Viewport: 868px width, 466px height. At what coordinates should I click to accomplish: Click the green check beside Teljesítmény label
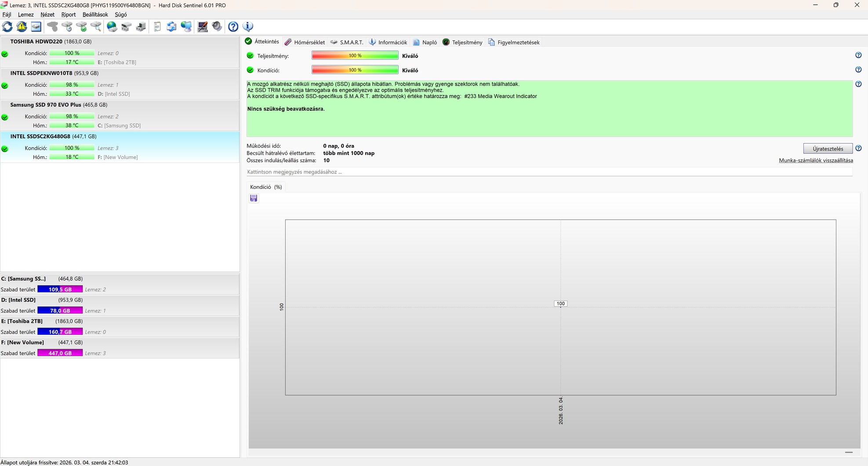pyautogui.click(x=250, y=56)
